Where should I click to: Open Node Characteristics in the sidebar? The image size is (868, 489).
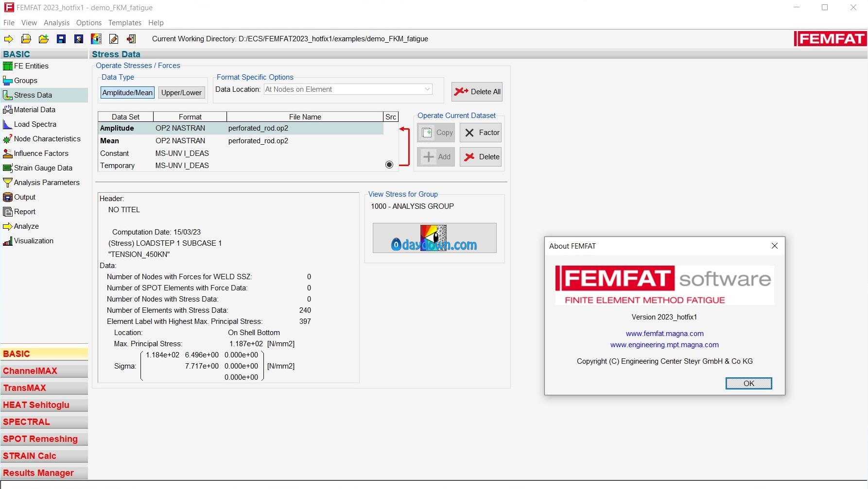pyautogui.click(x=44, y=139)
